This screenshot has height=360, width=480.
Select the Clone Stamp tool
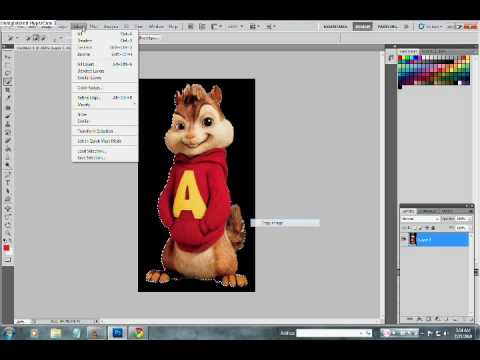pyautogui.click(x=8, y=125)
